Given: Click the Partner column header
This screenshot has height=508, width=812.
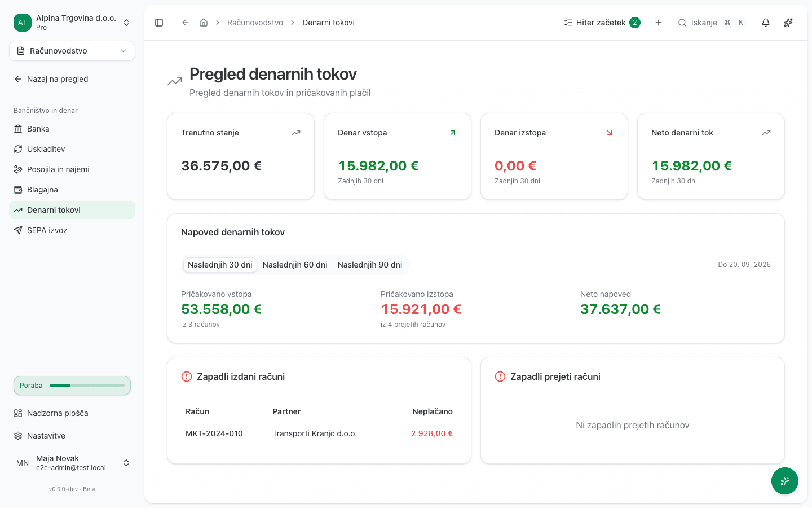Looking at the screenshot, I should tap(286, 411).
